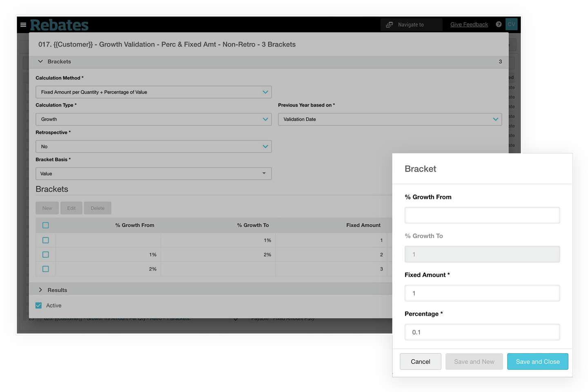Open the help question mark icon
The height and width of the screenshot is (392, 588).
pyautogui.click(x=499, y=24)
